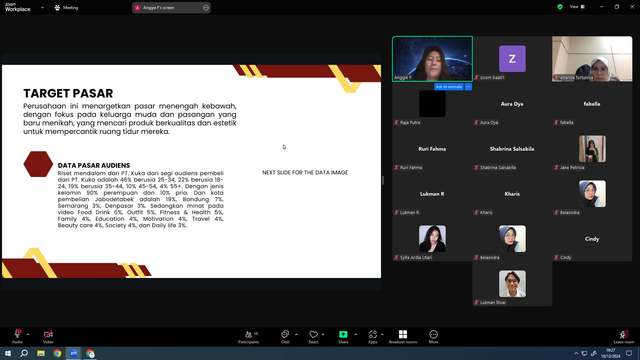The height and width of the screenshot is (360, 640).
Task: Select Anggie F's video tile
Action: 433,59
